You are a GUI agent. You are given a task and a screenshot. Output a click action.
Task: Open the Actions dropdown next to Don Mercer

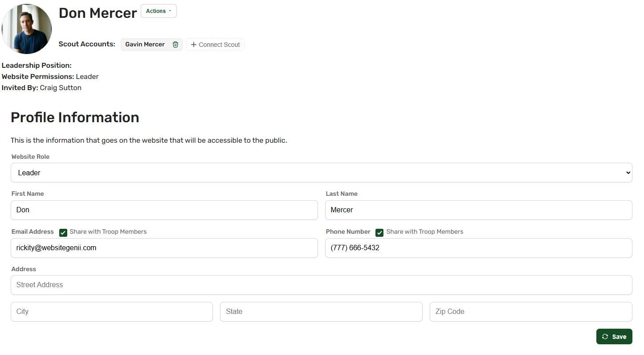(159, 11)
